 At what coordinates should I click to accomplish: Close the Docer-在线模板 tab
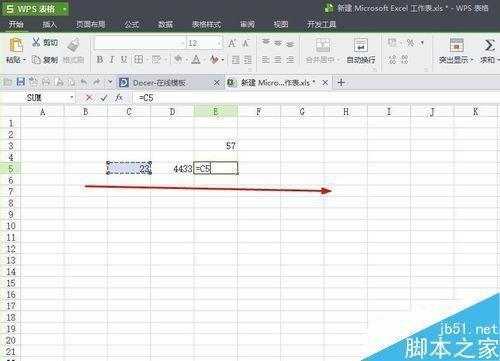217,82
